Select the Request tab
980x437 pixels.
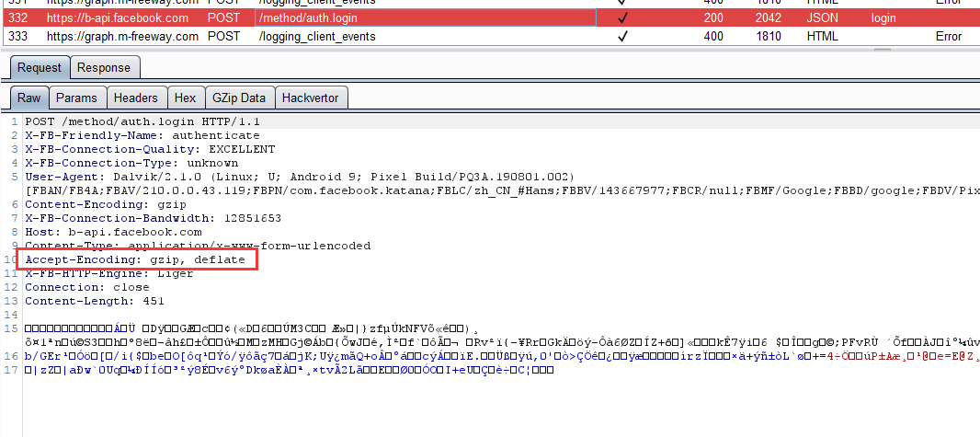coord(40,67)
